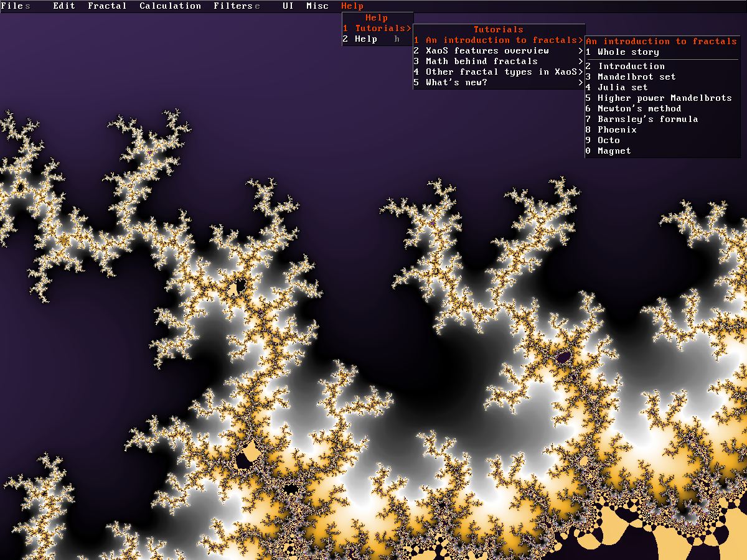
Task: Expand Other fractal types in XaoS
Action: tap(498, 72)
